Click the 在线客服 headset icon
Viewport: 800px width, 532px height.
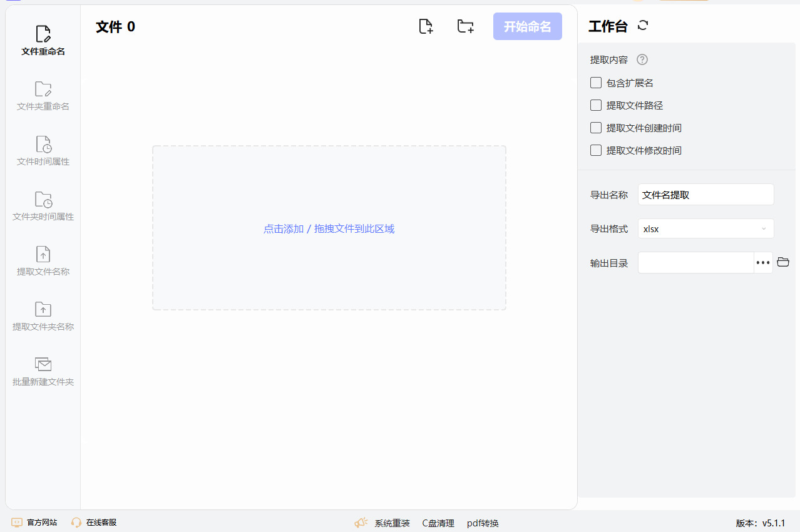[76, 523]
